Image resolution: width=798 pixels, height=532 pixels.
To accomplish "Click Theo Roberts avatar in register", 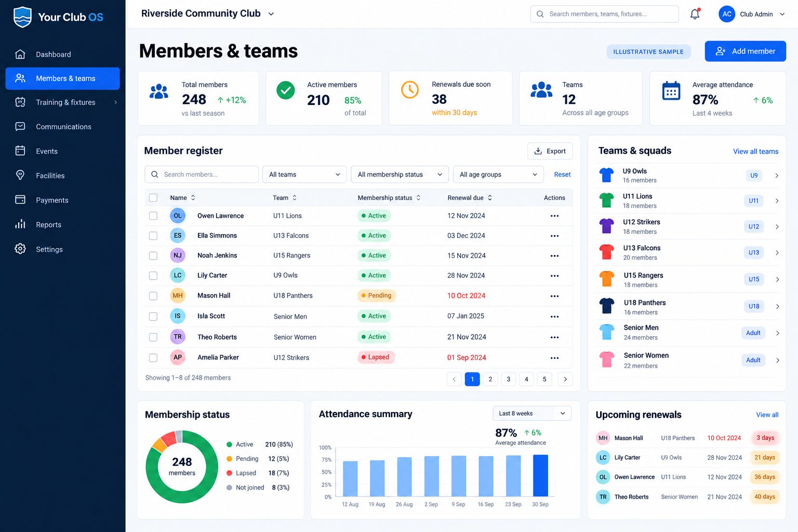I will click(178, 337).
